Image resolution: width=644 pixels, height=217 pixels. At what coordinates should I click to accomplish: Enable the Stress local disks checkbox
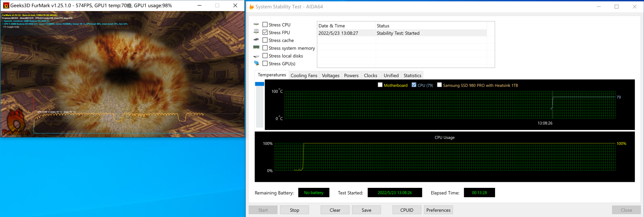point(265,56)
